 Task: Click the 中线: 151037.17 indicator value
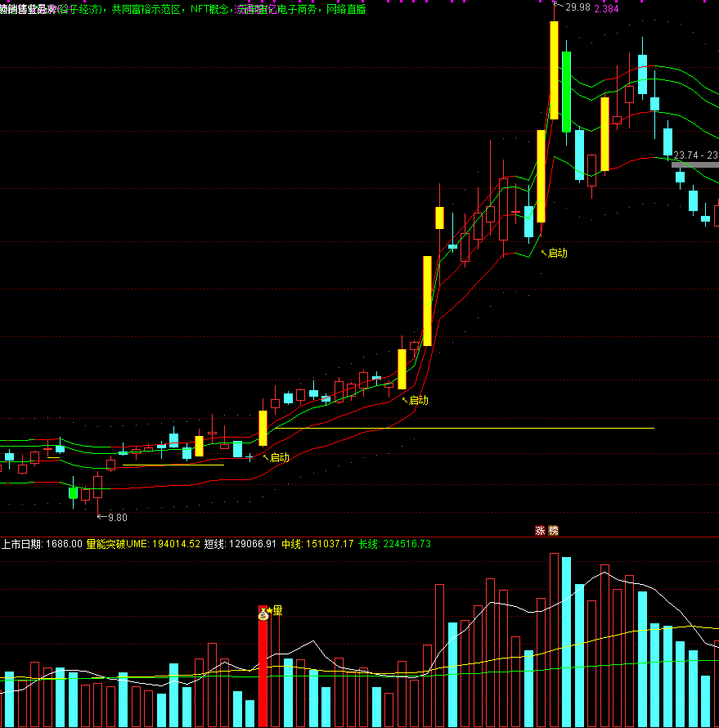coord(317,544)
